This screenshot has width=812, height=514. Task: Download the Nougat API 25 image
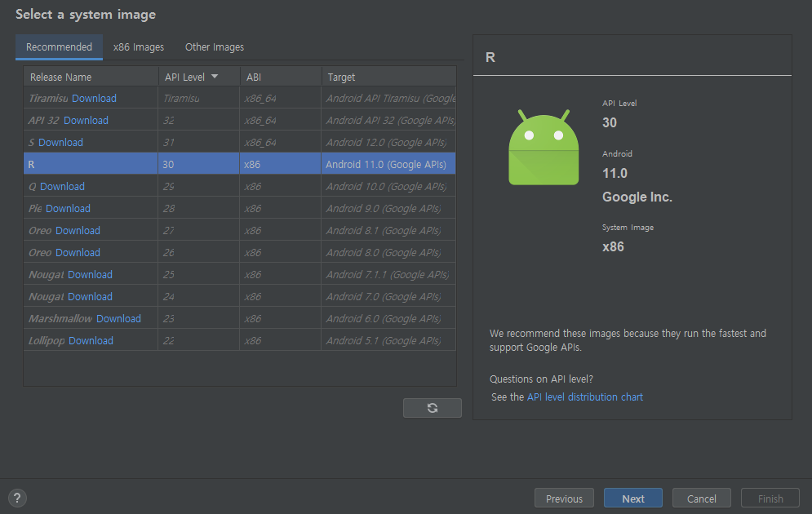click(90, 274)
